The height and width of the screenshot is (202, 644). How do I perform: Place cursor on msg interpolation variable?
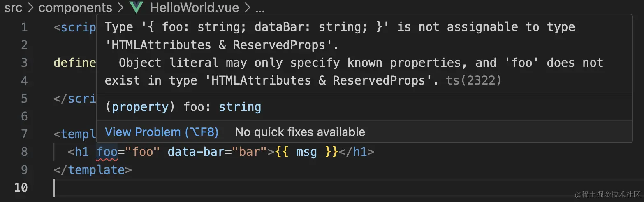point(306,152)
